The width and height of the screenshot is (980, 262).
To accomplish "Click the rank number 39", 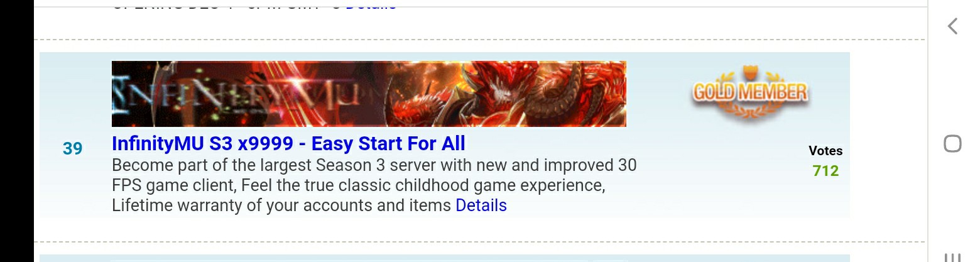I will (72, 148).
